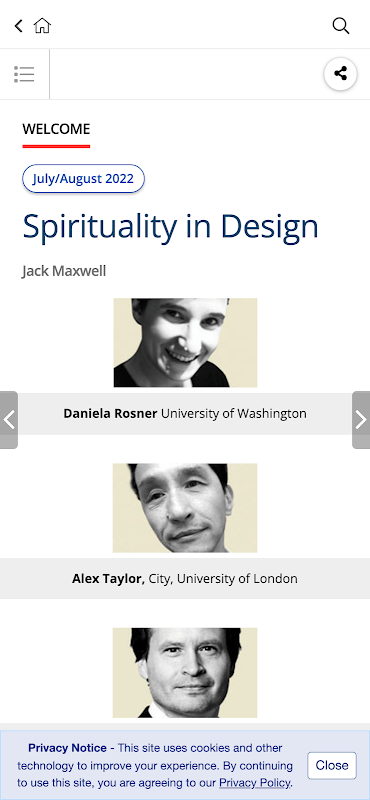The width and height of the screenshot is (370, 800).
Task: Select the Alex Taylor caption bar
Action: point(185,579)
